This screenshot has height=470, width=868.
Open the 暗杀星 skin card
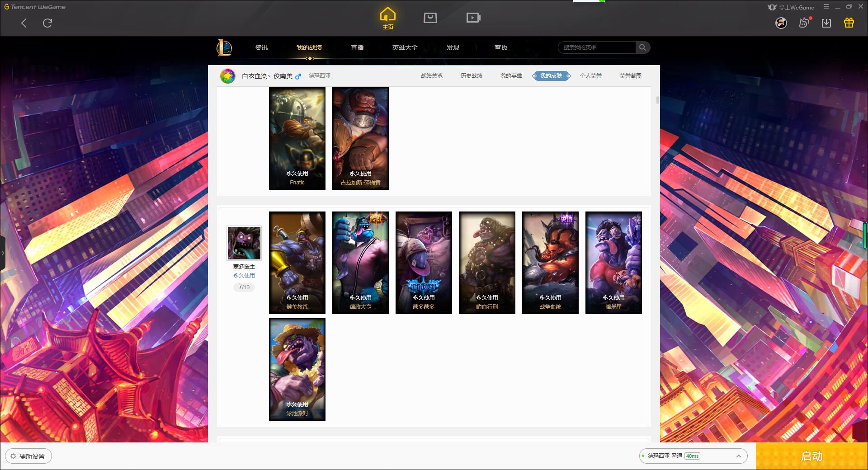point(613,263)
